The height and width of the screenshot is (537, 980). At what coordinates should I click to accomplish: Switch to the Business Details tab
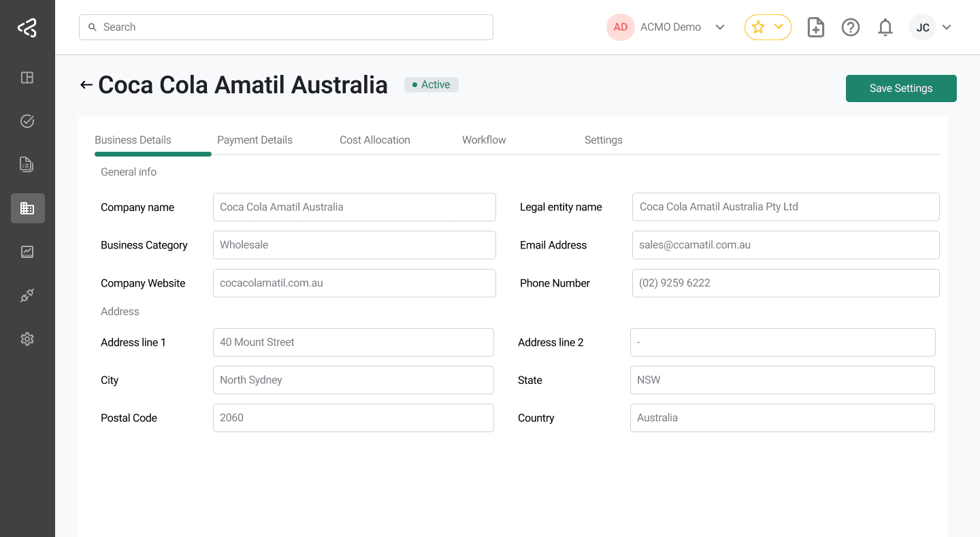pos(133,140)
